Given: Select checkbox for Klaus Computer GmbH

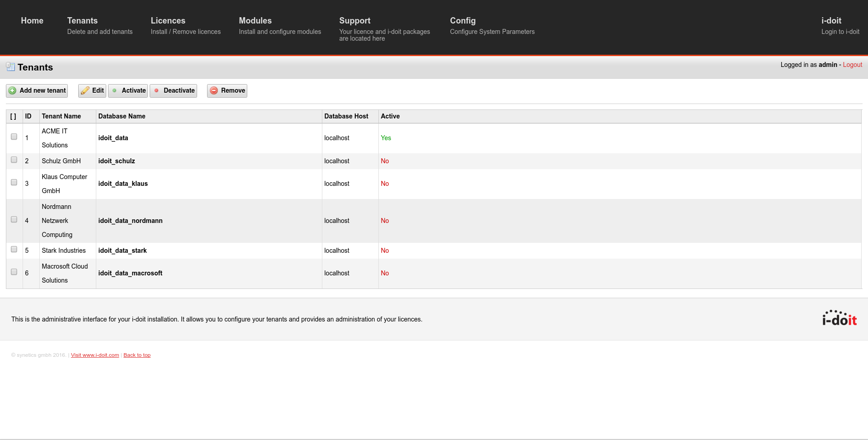Looking at the screenshot, I should [x=14, y=182].
